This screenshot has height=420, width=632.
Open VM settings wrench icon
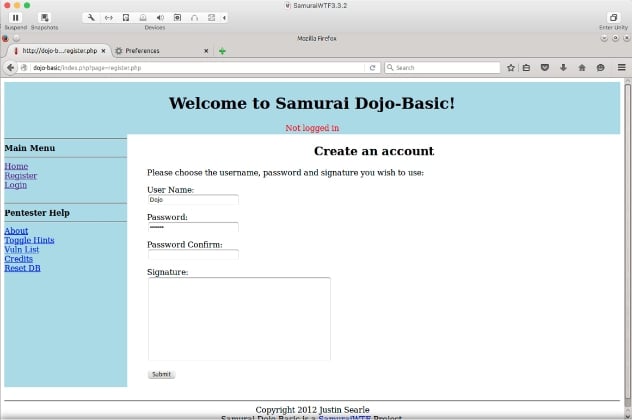point(91,18)
